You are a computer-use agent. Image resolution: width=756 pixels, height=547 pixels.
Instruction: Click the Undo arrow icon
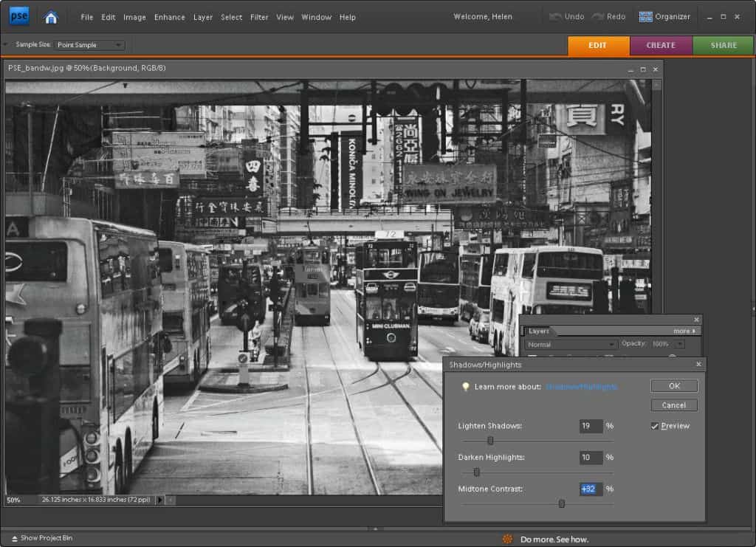(x=556, y=16)
